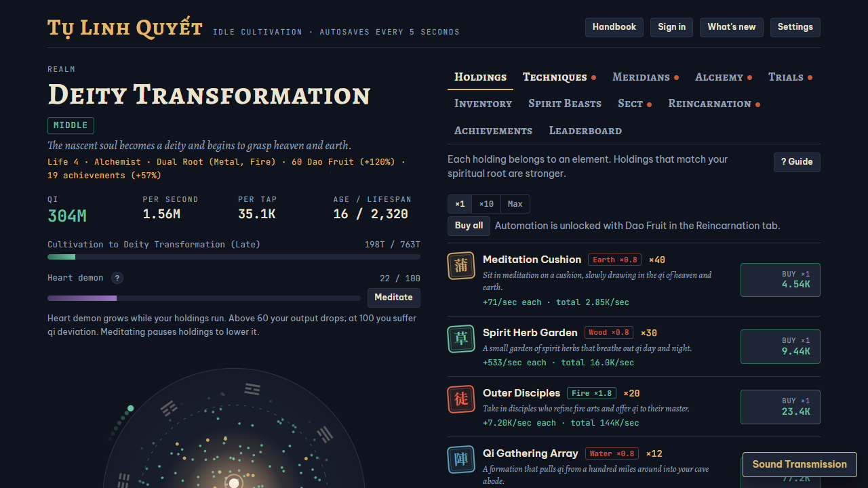
Task: Open the Handbook from the header
Action: coord(614,27)
